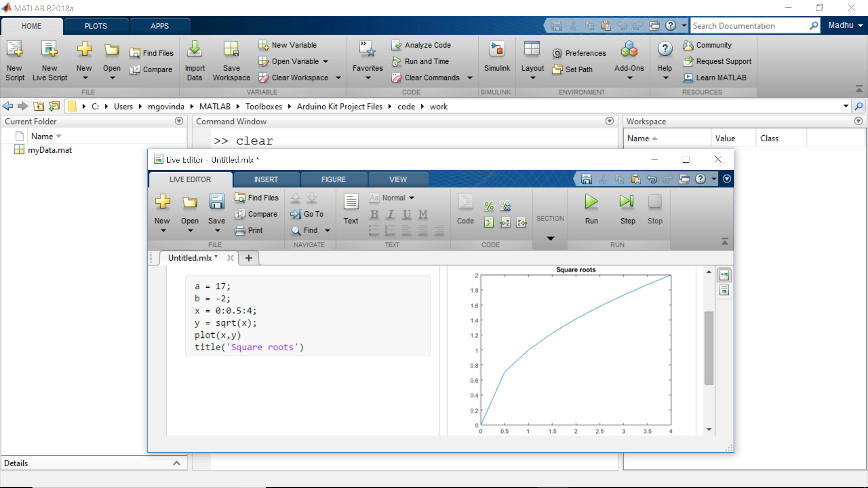Open Madhu account dropdown
Screen dimensions: 868x488
[845, 25]
